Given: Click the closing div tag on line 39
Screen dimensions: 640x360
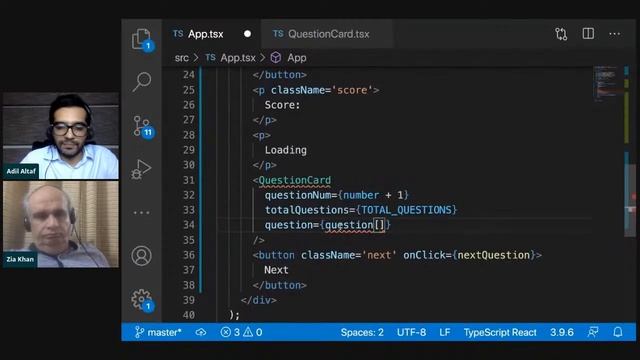Looking at the screenshot, I should click(x=258, y=300).
